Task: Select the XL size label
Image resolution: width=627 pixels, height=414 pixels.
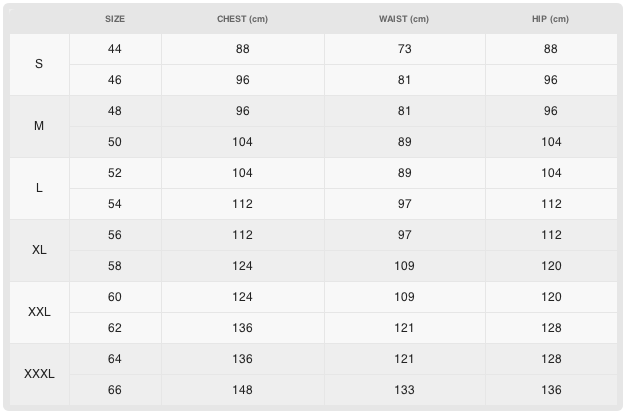Action: 39,250
